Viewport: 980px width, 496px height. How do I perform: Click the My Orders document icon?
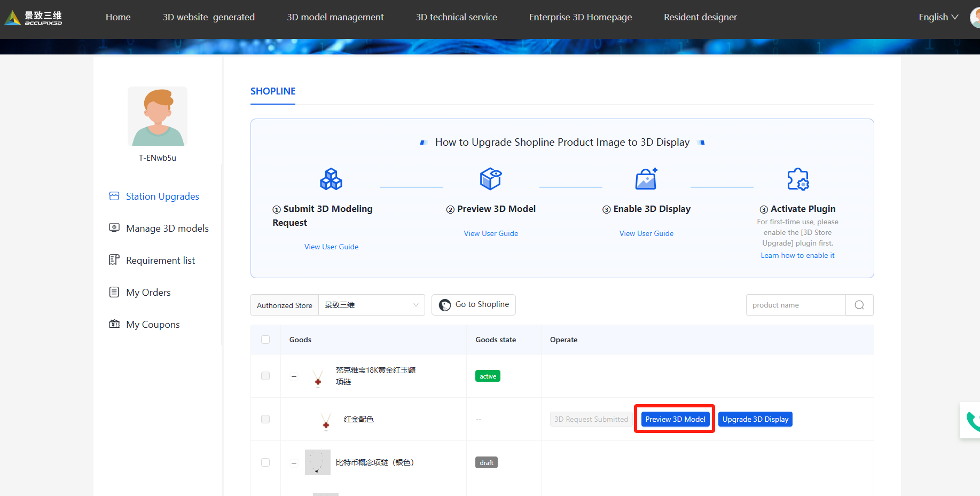pos(114,292)
